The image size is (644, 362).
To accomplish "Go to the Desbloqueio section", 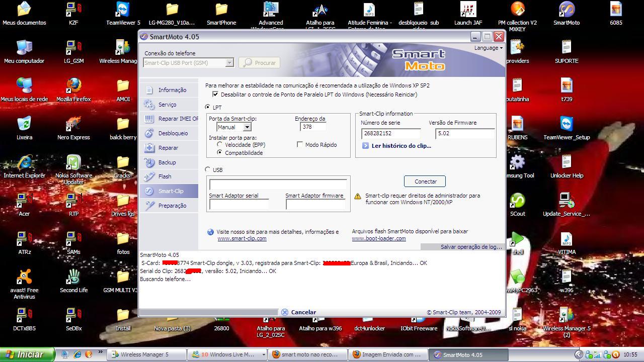I will coord(169,133).
